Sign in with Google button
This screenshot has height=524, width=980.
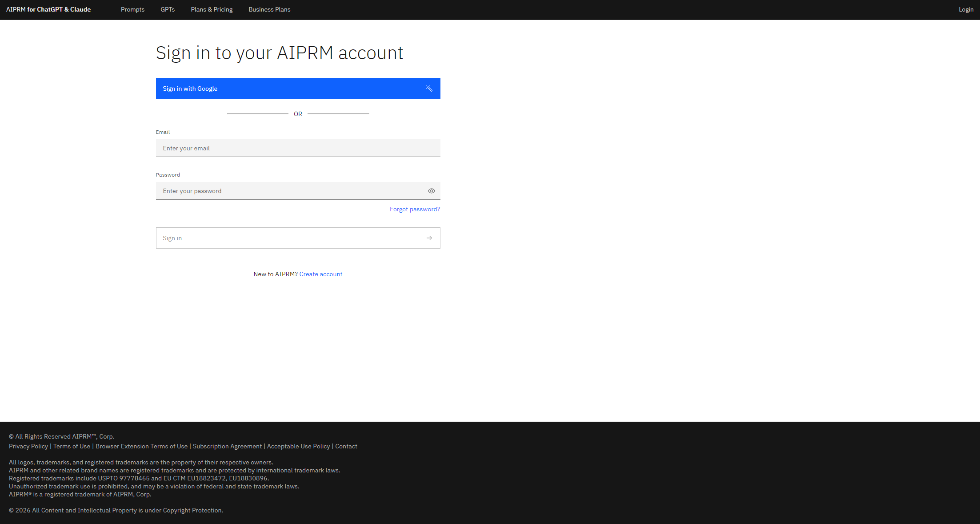298,89
